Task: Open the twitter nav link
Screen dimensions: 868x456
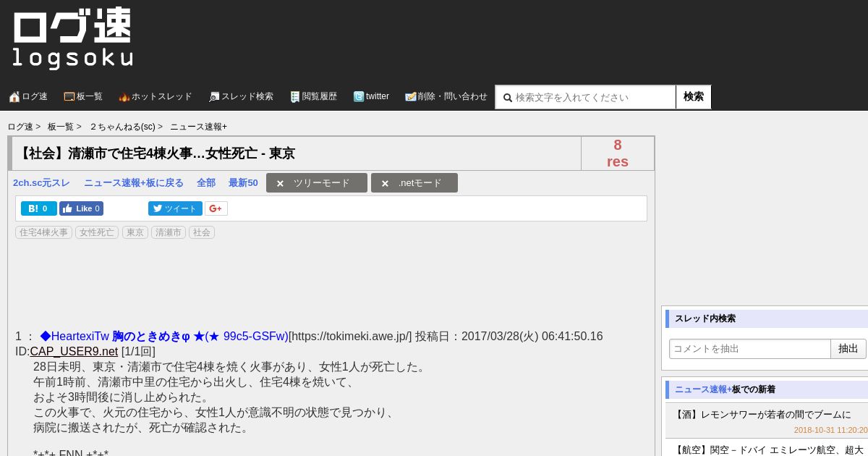Action: tap(371, 96)
